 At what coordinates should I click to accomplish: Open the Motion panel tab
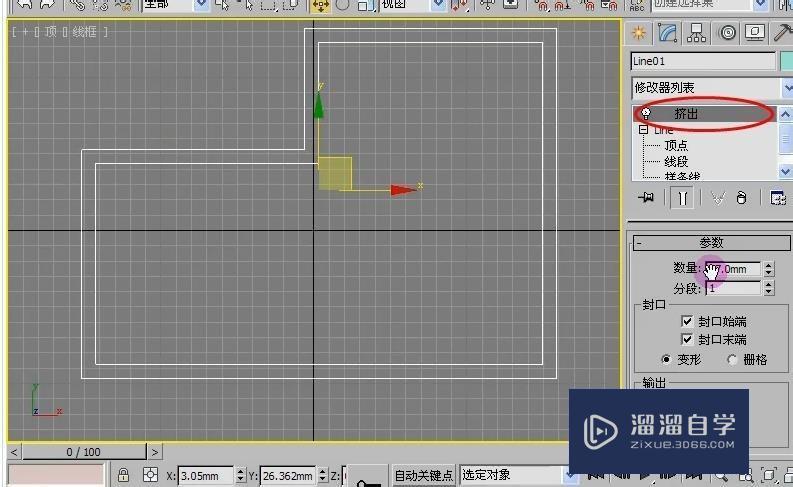[727, 33]
